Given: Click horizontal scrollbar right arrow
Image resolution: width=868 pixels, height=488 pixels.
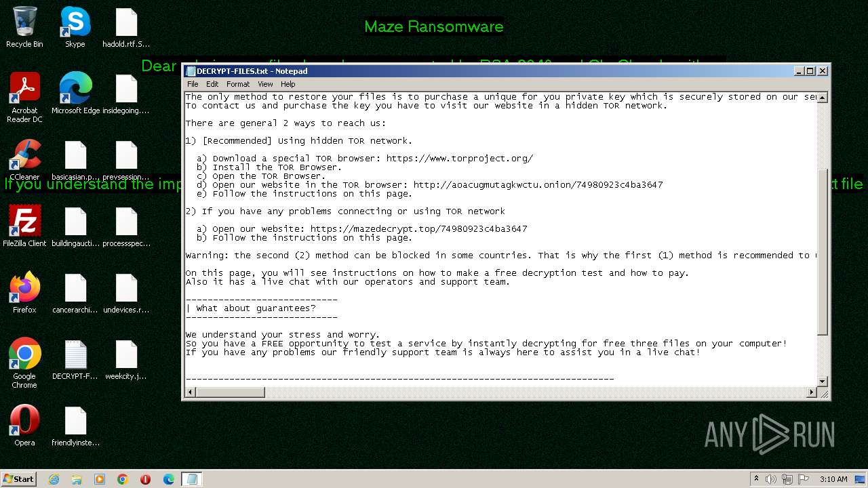Looking at the screenshot, I should coord(812,392).
